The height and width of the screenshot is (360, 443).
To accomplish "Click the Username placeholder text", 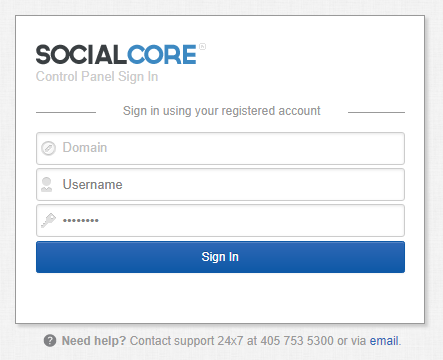I will coord(93,184).
